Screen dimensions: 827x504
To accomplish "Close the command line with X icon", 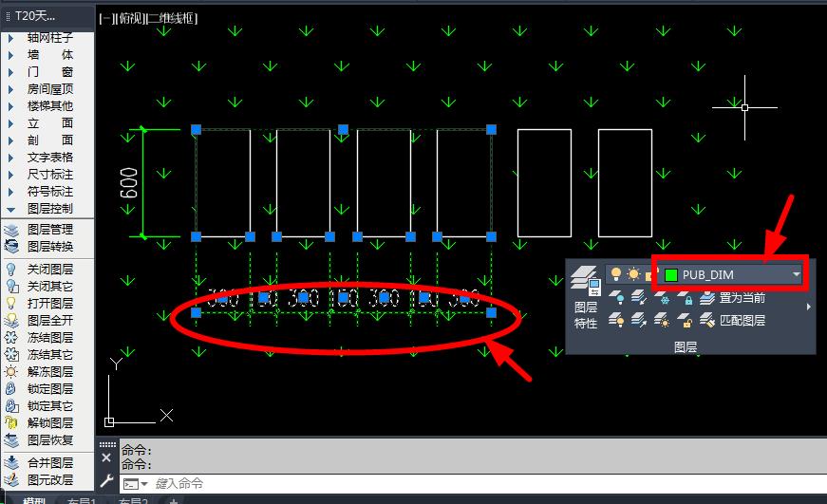I will 106,457.
